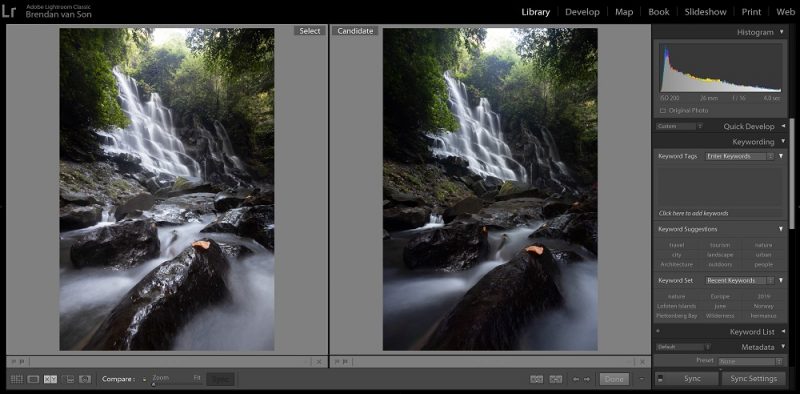Click 'Click here to add keywords' field
The image size is (800, 394).
pos(719,213)
